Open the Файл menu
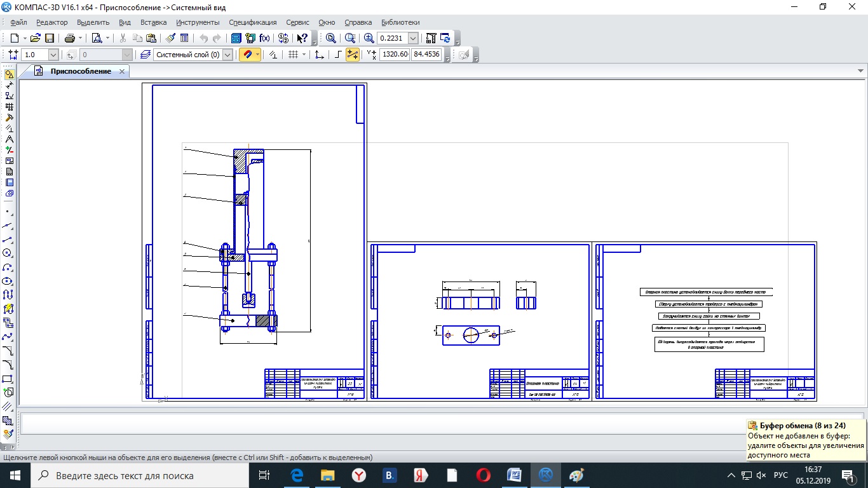The image size is (868, 488). coord(18,22)
